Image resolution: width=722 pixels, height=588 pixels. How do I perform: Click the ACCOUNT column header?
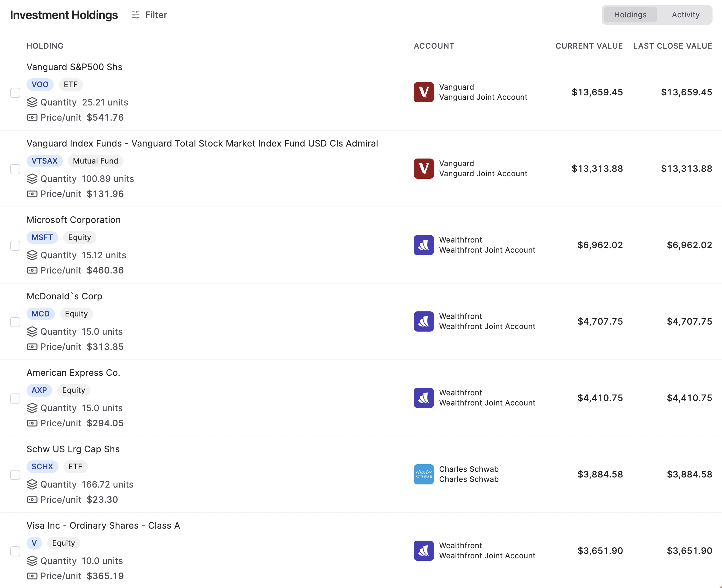tap(434, 46)
